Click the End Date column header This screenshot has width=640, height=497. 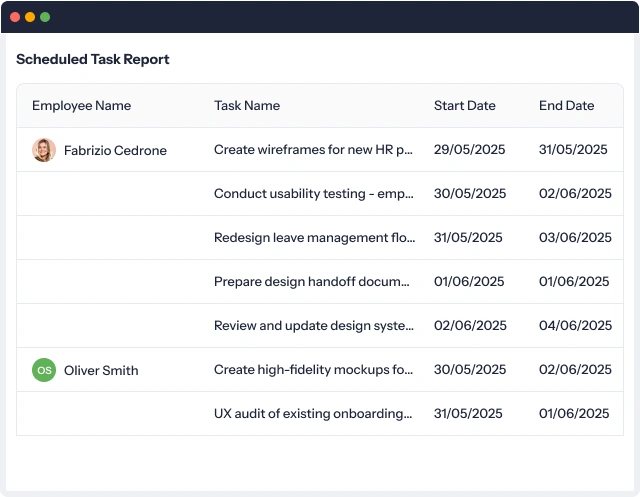(x=567, y=106)
